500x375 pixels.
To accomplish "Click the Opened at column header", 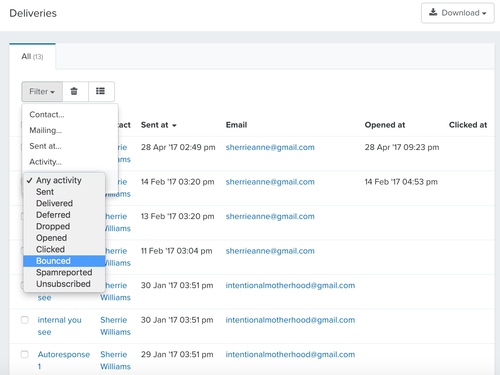I will click(385, 125).
